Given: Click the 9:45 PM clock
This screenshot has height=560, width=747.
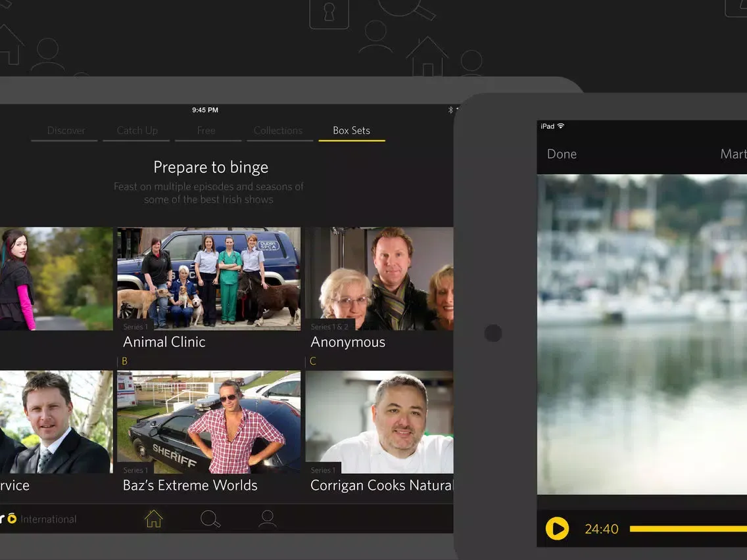Looking at the screenshot, I should (x=205, y=110).
